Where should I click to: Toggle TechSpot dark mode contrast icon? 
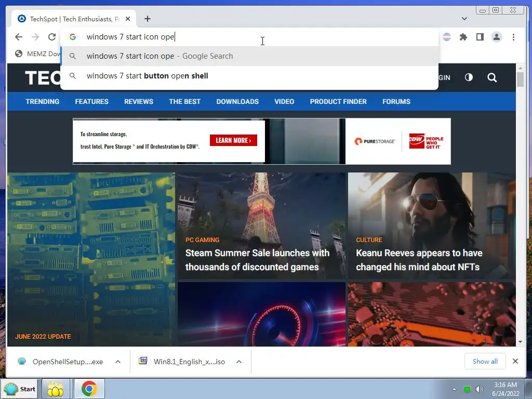pos(469,77)
